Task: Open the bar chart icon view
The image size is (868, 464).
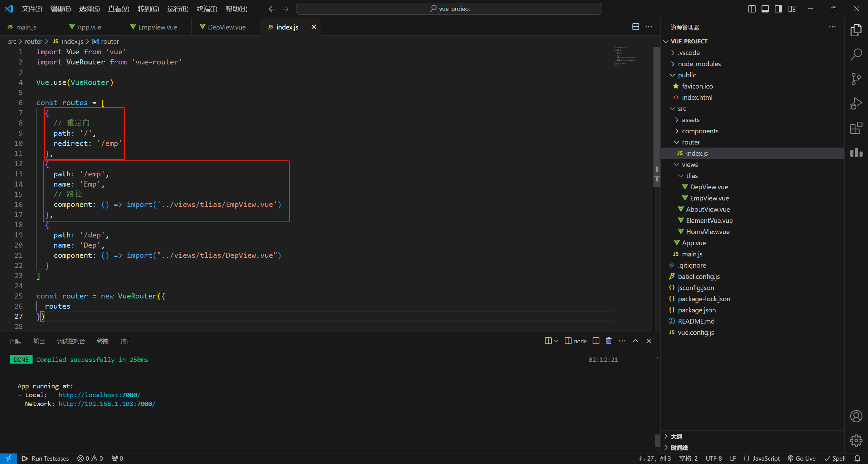Action: click(856, 153)
